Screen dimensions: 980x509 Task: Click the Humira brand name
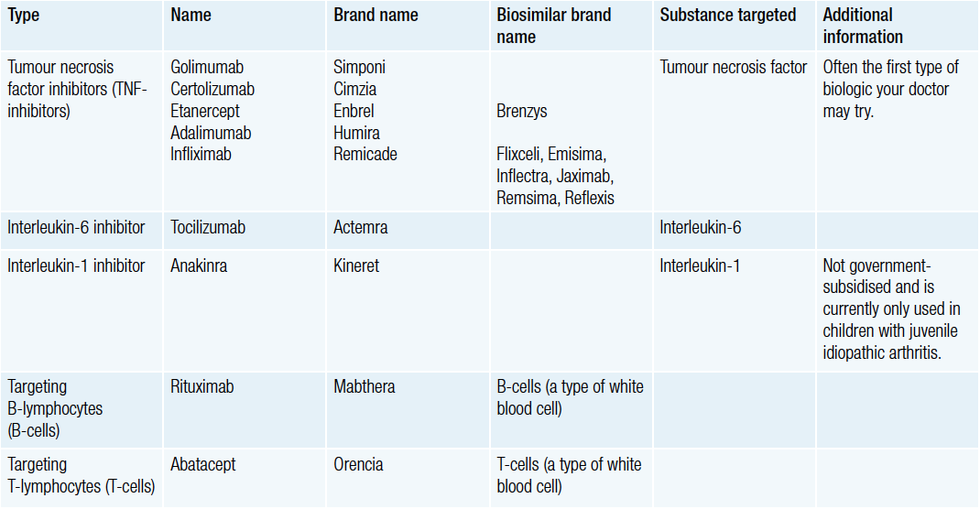[x=356, y=133]
